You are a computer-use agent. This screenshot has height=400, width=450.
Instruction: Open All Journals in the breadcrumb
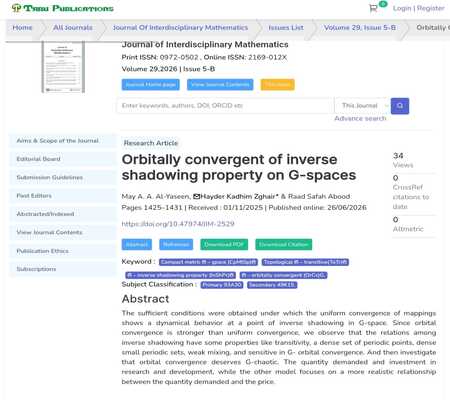point(73,28)
